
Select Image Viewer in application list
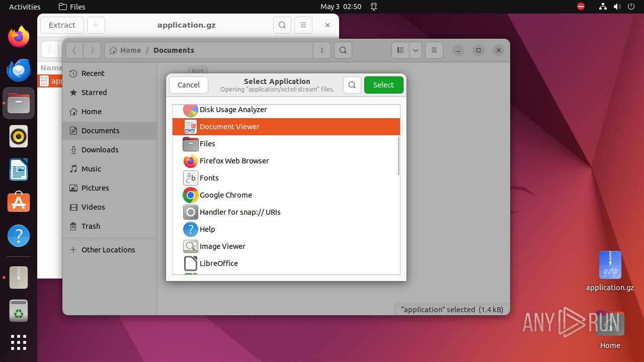[x=286, y=246]
